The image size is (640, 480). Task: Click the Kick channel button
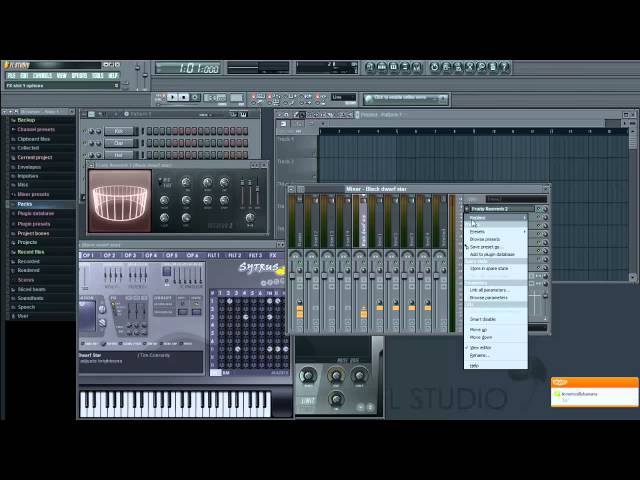point(119,131)
